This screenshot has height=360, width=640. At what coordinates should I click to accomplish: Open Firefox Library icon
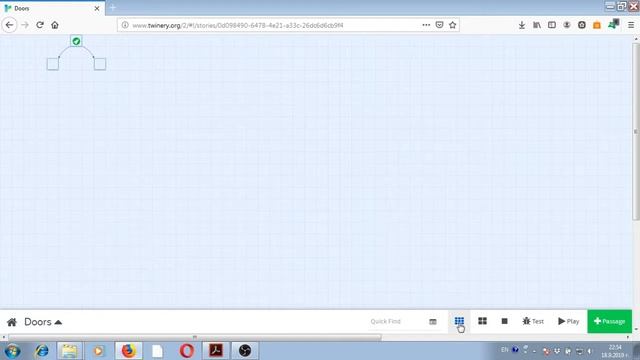coord(537,25)
